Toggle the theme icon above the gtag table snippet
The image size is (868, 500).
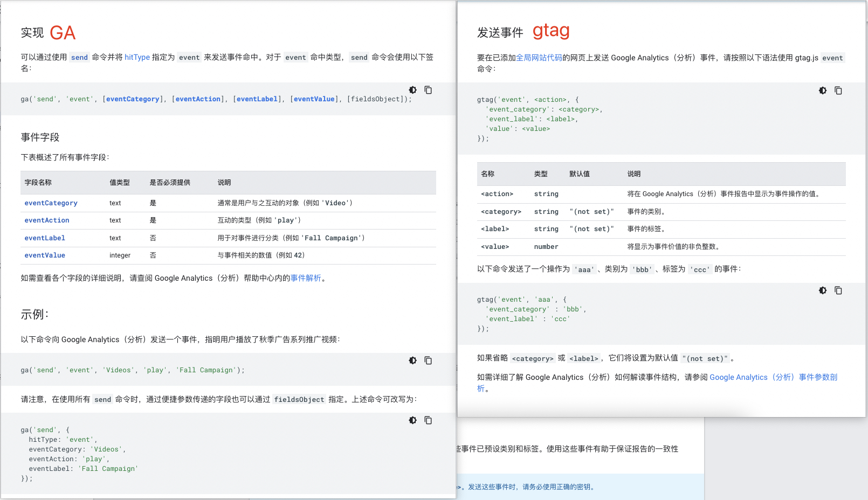pos(823,91)
